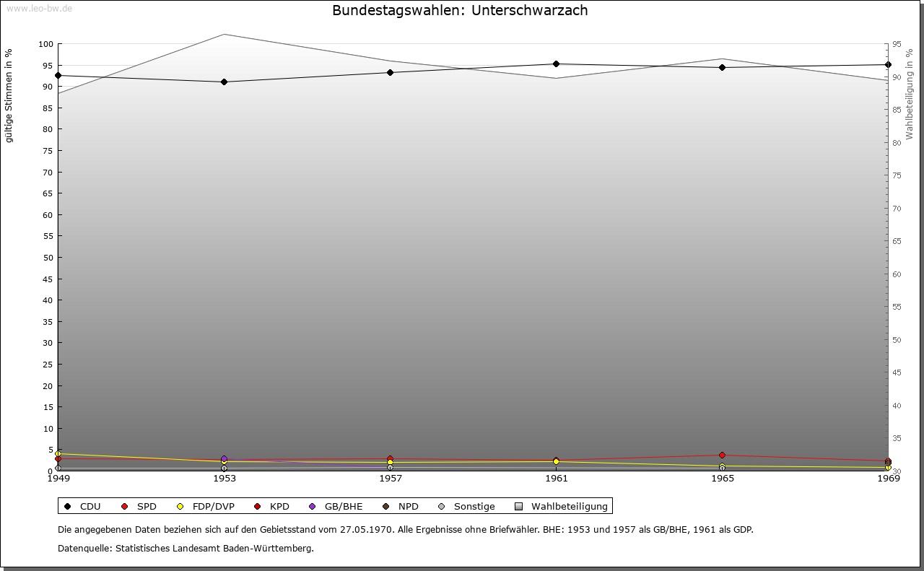The width and height of the screenshot is (924, 571).
Task: Select the FDP/DVP yellow legend marker
Action: (x=180, y=507)
